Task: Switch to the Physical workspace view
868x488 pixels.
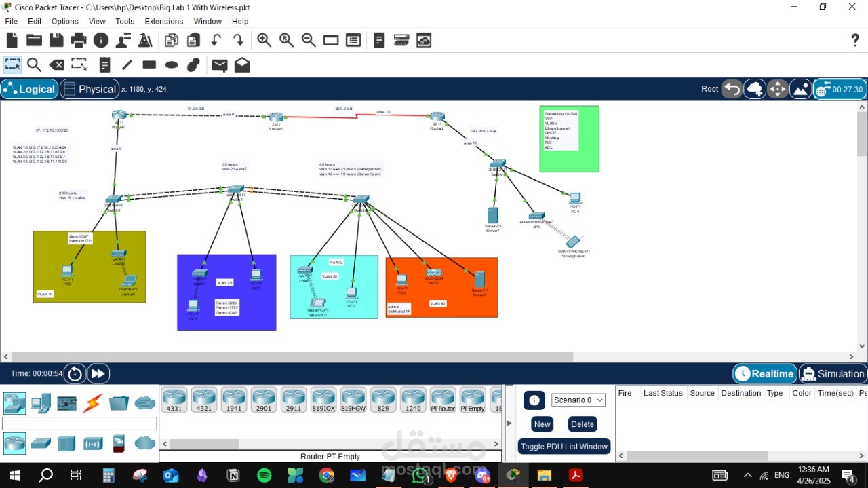Action: click(x=90, y=89)
